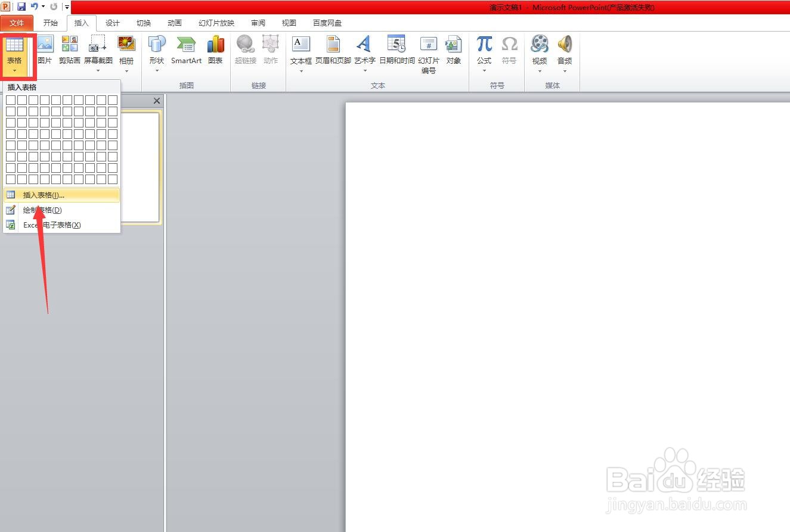Insert a picture using 图片 icon
This screenshot has height=532, width=790.
(45, 51)
